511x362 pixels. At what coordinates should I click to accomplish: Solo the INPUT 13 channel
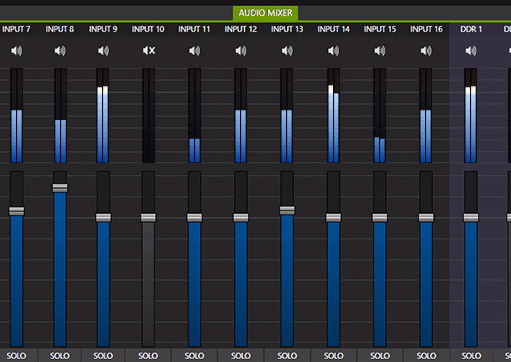coord(287,356)
